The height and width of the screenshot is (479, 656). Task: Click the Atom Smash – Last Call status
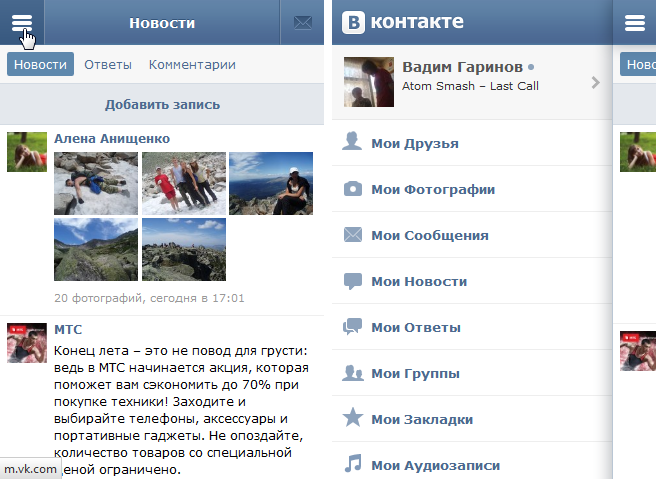pos(470,86)
